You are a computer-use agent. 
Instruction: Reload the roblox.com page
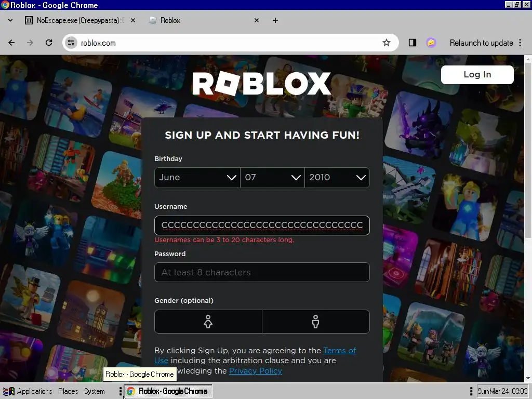tap(49, 43)
